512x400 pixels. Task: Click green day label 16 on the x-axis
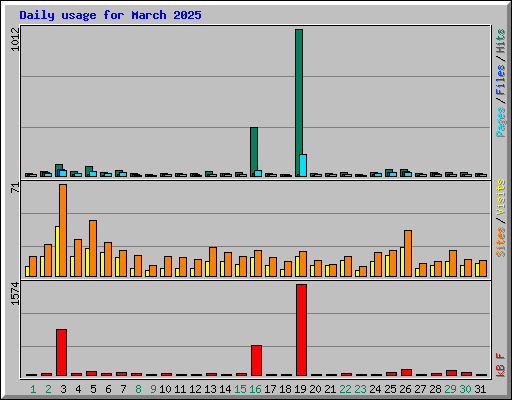[x=255, y=389]
